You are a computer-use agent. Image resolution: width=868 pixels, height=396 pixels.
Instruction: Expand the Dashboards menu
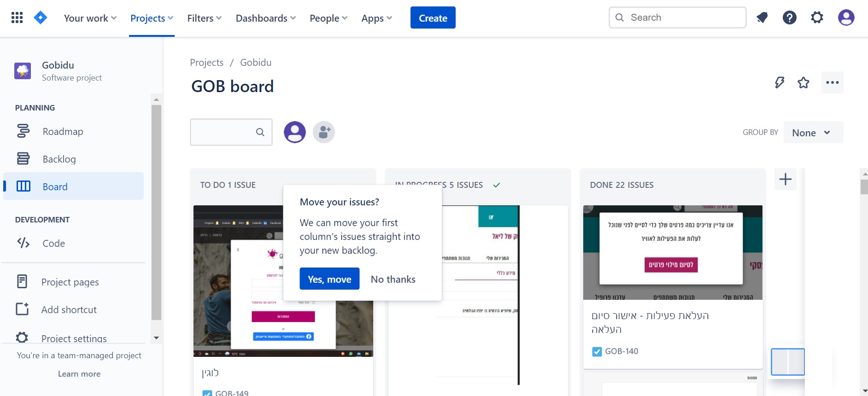266,18
